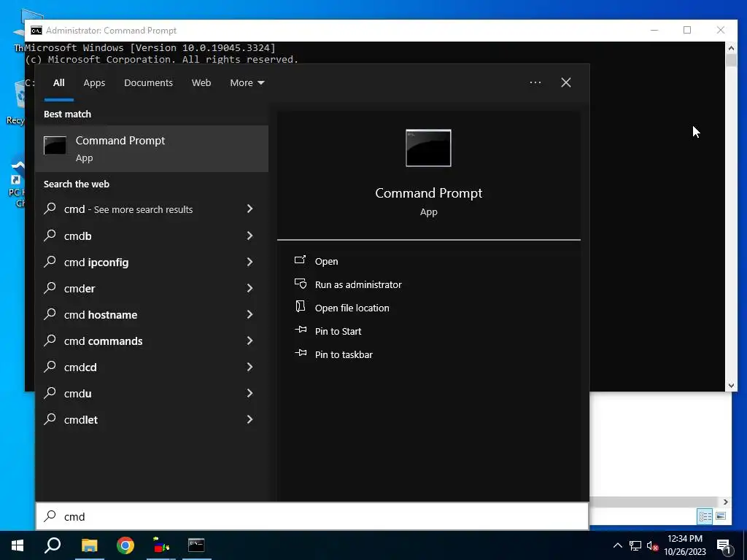Viewport: 747px width, 560px height.
Task: Pin Command Prompt to Start
Action: (338, 332)
